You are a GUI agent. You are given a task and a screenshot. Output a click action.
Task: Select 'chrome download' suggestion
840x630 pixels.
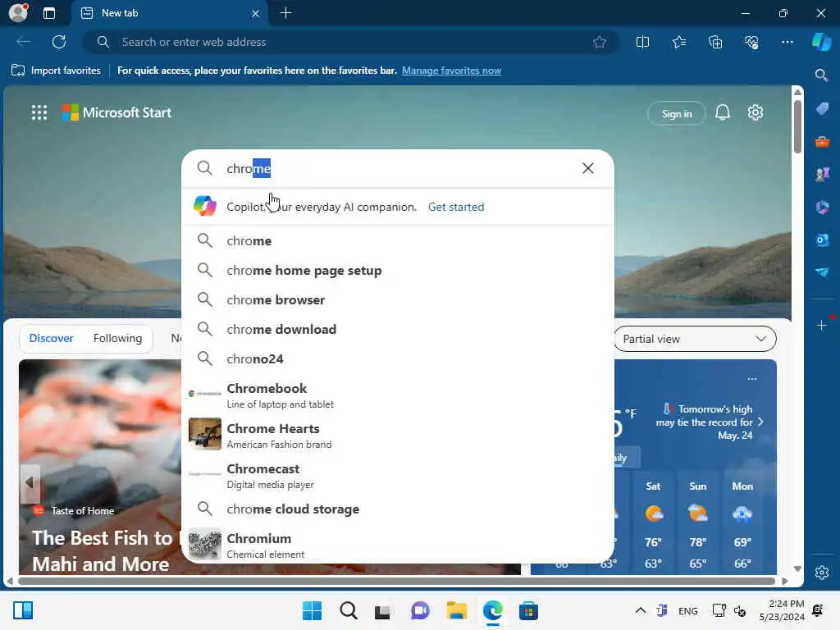(398, 329)
